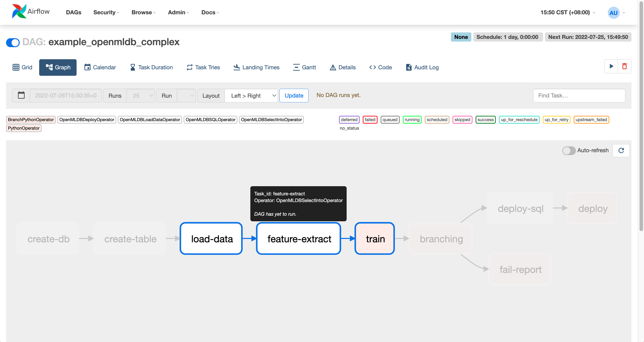Click the Grid view icon
The image size is (644, 342).
16,67
